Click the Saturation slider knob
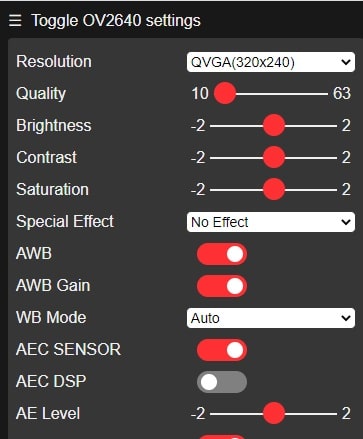This screenshot has height=439, width=363. tap(274, 189)
